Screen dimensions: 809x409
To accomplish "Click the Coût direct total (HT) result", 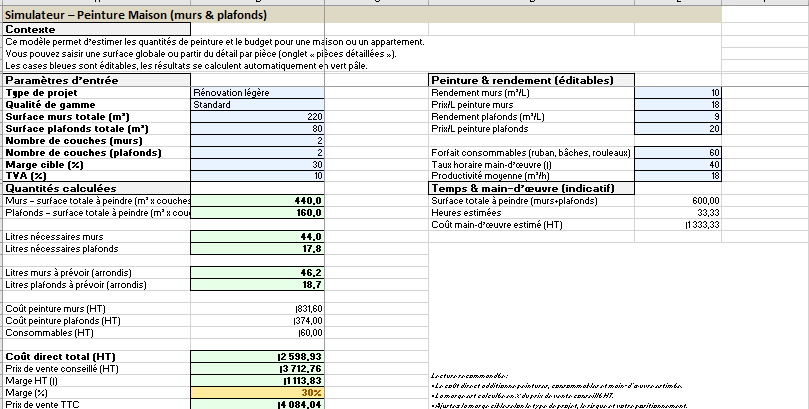I will point(257,356).
